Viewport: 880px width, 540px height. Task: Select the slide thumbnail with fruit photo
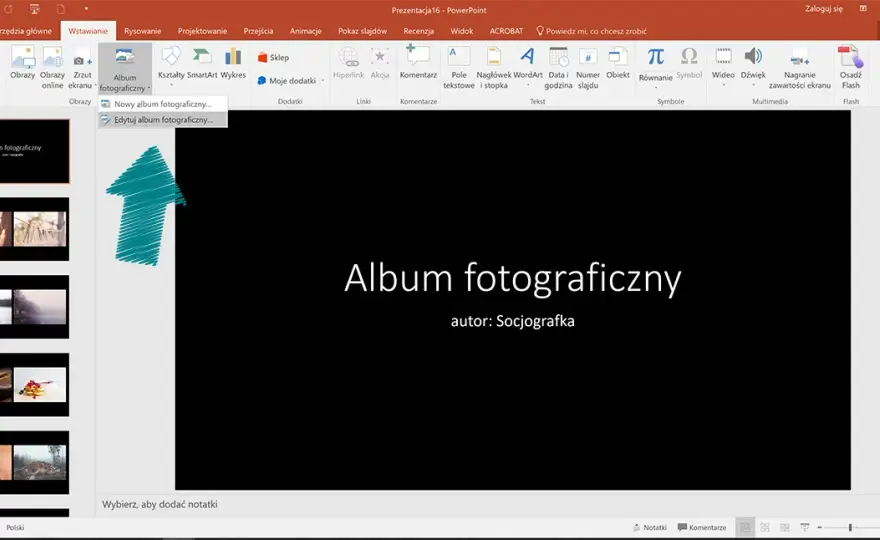[35, 385]
